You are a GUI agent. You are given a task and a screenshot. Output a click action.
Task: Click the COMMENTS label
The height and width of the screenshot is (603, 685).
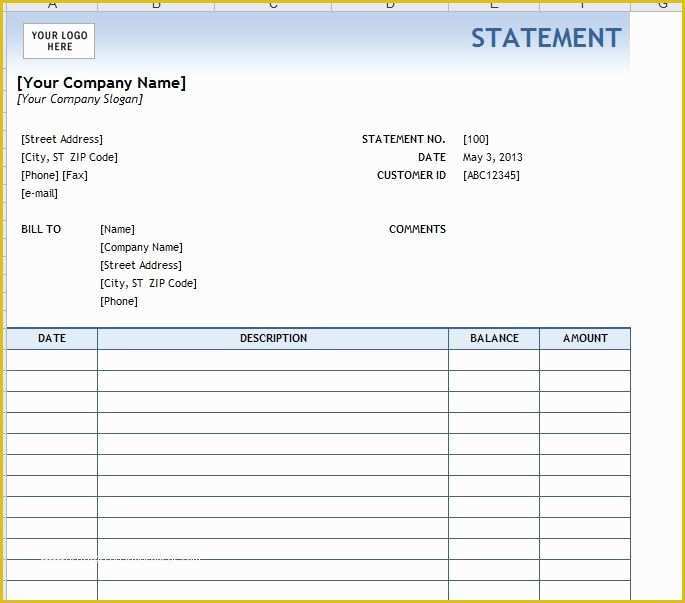pos(418,229)
